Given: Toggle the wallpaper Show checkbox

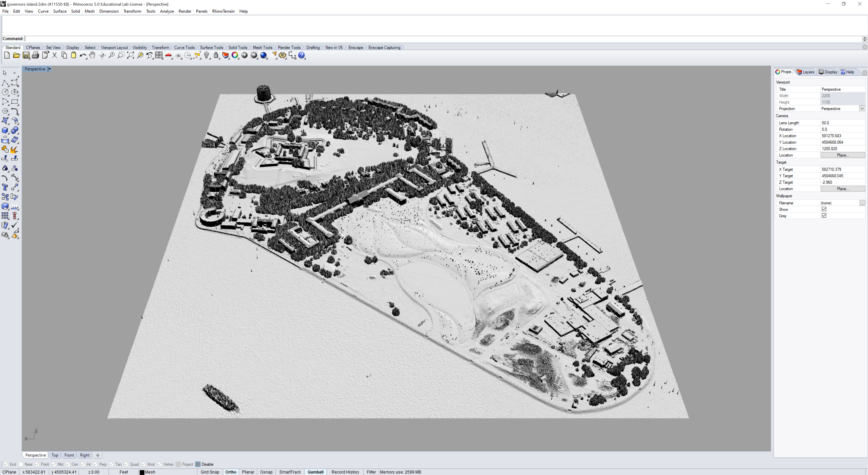Looking at the screenshot, I should pyautogui.click(x=824, y=209).
